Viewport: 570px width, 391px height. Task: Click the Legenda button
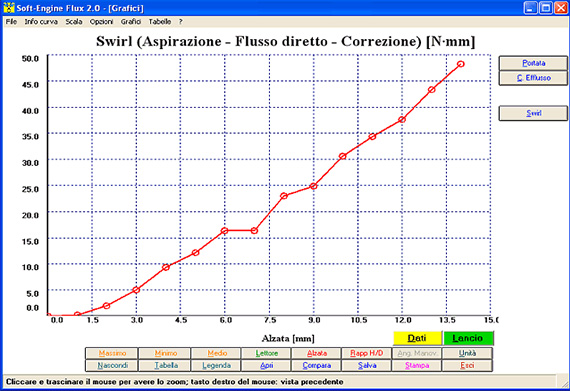217,366
